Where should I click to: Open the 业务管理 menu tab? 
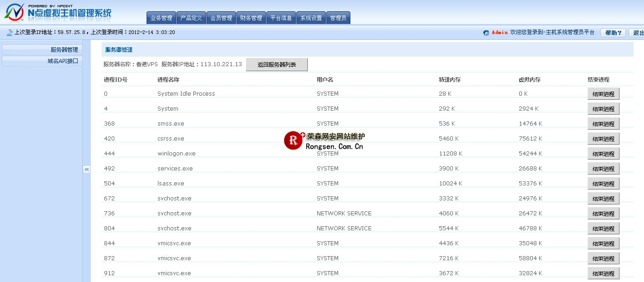tap(161, 18)
